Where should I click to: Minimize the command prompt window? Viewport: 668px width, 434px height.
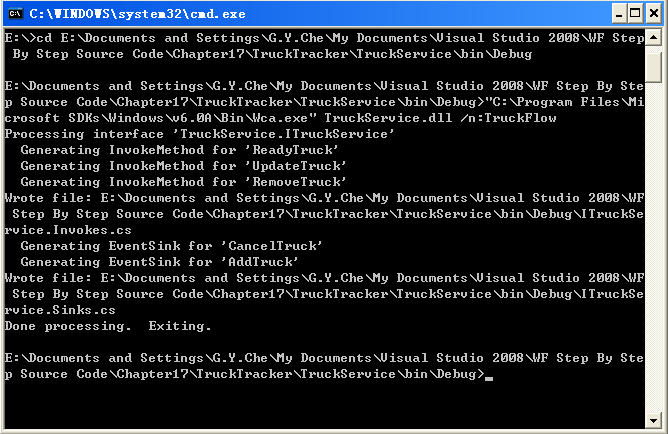pos(619,14)
